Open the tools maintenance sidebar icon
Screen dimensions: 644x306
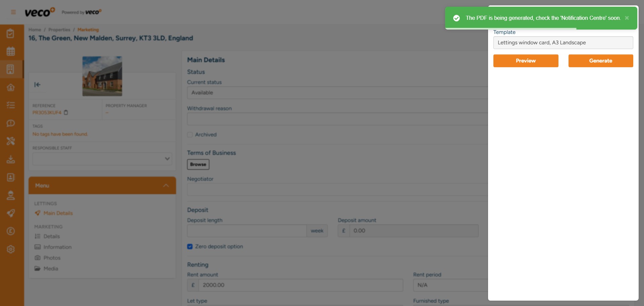(11, 141)
